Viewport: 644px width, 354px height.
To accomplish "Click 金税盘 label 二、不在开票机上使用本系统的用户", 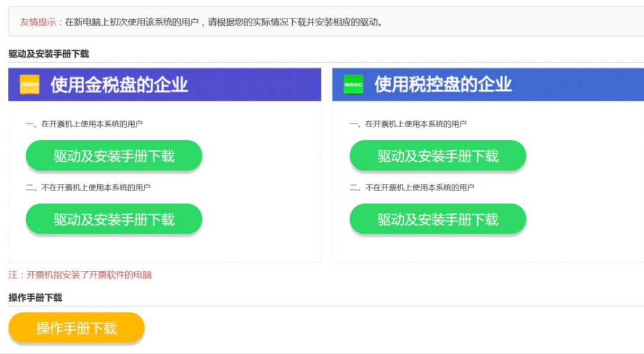I will pos(88,187).
